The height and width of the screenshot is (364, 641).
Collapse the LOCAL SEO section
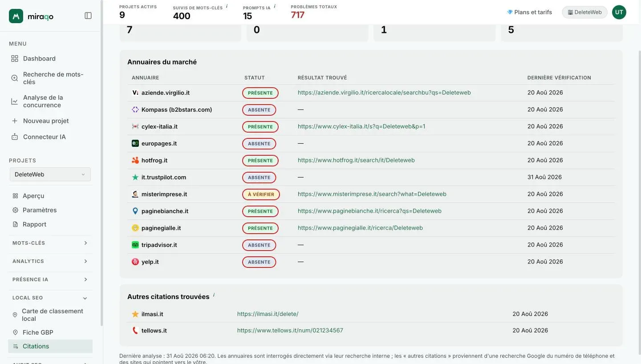click(x=50, y=298)
